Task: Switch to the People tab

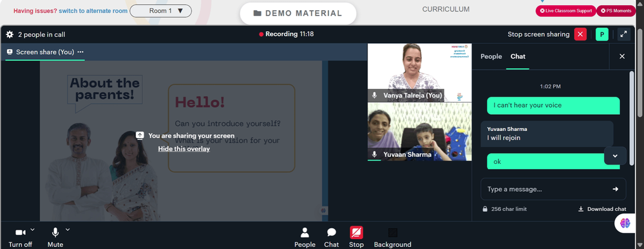Action: [x=491, y=56]
